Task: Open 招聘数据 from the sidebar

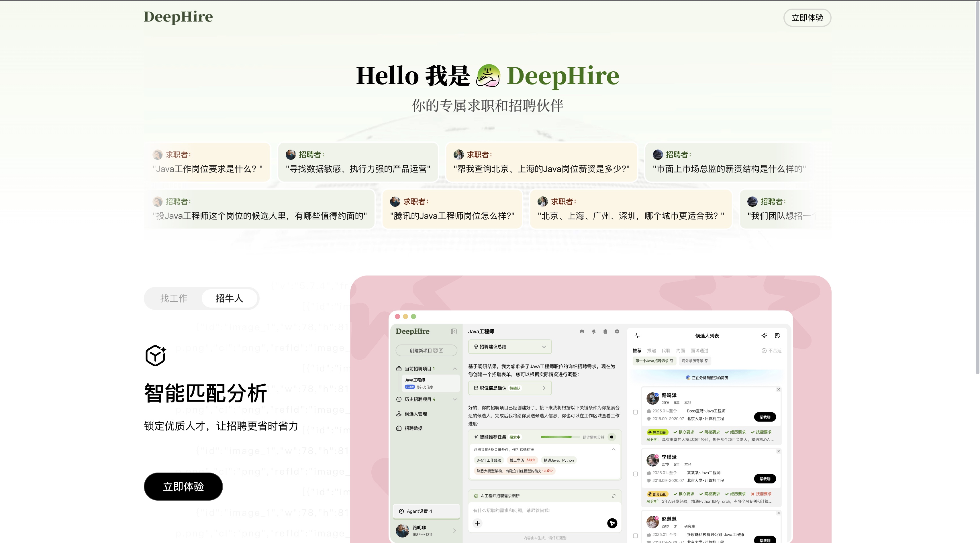Action: point(414,428)
